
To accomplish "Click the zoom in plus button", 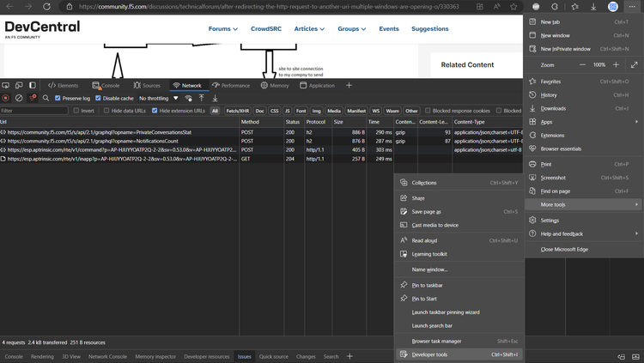I will tap(616, 64).
